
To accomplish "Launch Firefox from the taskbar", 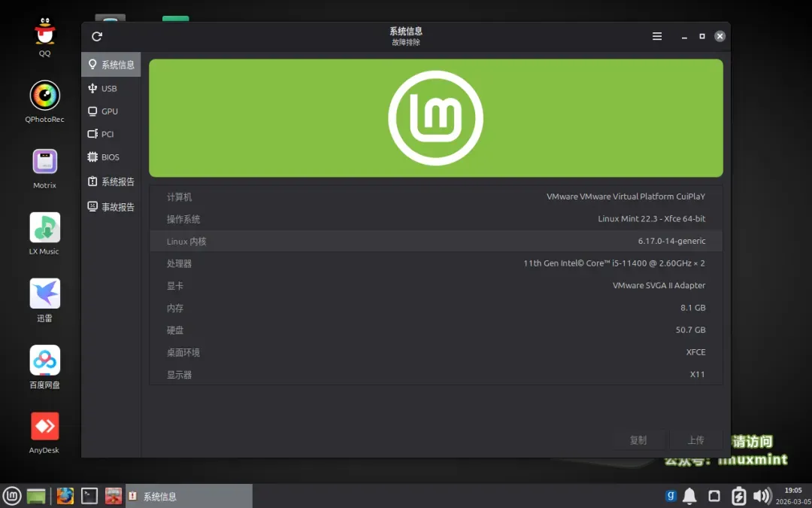I will tap(65, 496).
